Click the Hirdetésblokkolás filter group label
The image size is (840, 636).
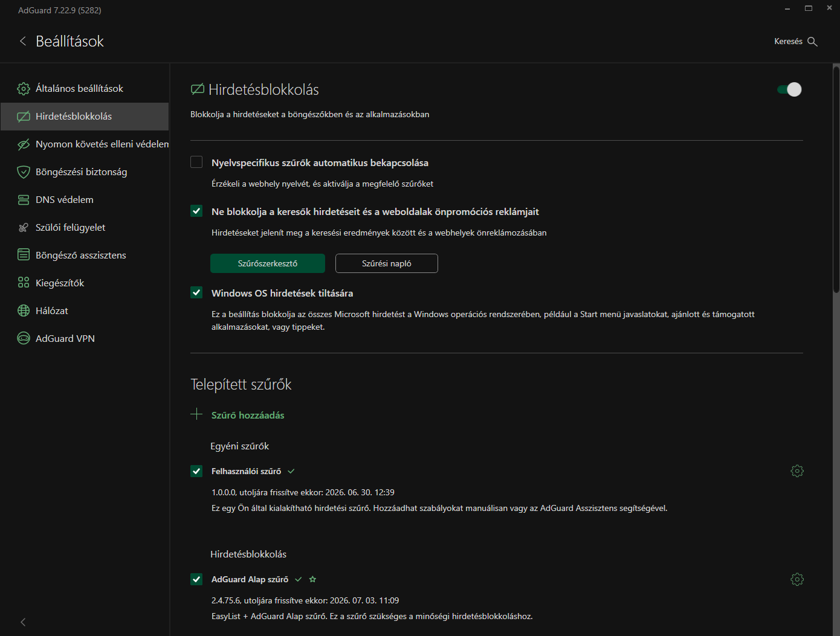(248, 554)
